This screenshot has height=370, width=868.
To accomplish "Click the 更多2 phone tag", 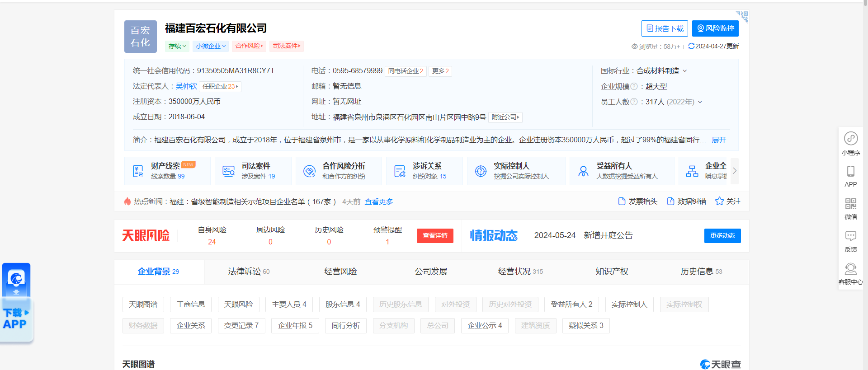I will point(440,71).
